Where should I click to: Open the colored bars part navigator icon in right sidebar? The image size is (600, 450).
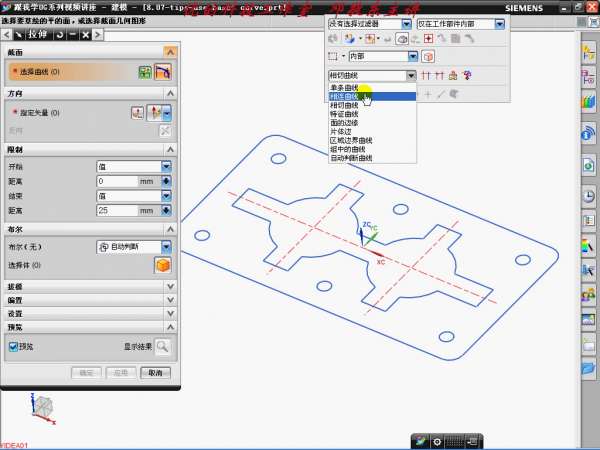pyautogui.click(x=589, y=103)
